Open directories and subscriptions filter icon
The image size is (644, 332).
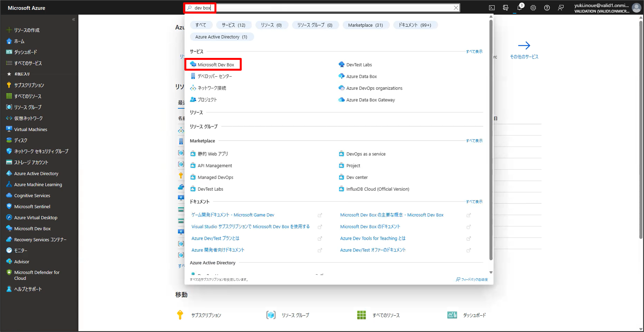[x=505, y=8]
